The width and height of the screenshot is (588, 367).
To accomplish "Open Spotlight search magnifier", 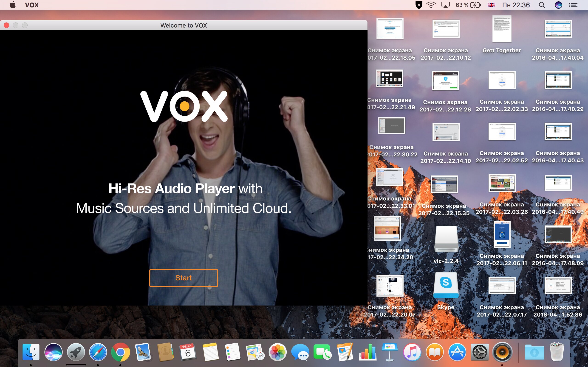I will coord(542,5).
